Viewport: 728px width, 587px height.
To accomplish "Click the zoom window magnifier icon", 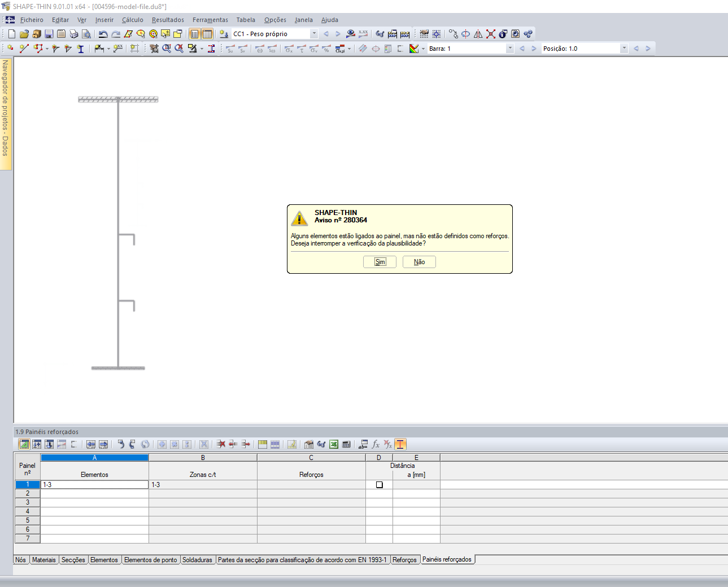I will (x=167, y=49).
